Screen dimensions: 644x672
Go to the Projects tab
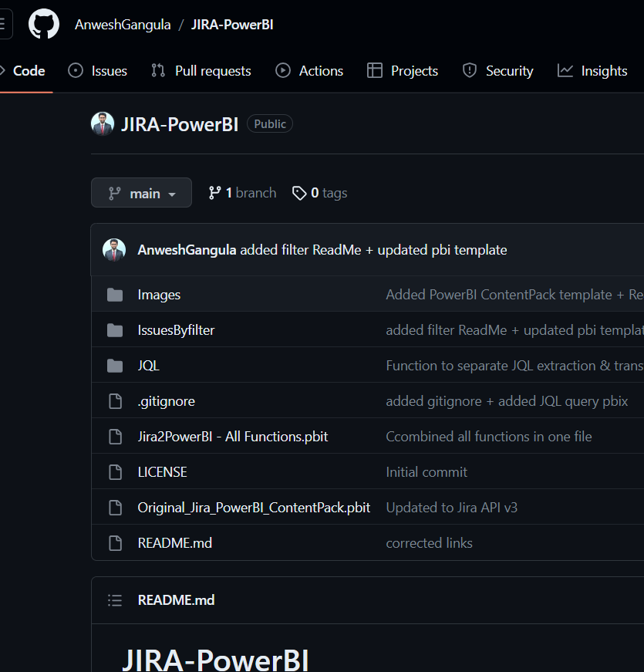pyautogui.click(x=403, y=71)
